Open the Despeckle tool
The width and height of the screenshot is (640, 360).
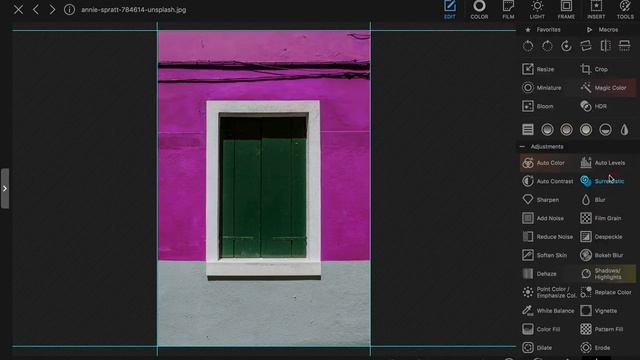[601, 237]
